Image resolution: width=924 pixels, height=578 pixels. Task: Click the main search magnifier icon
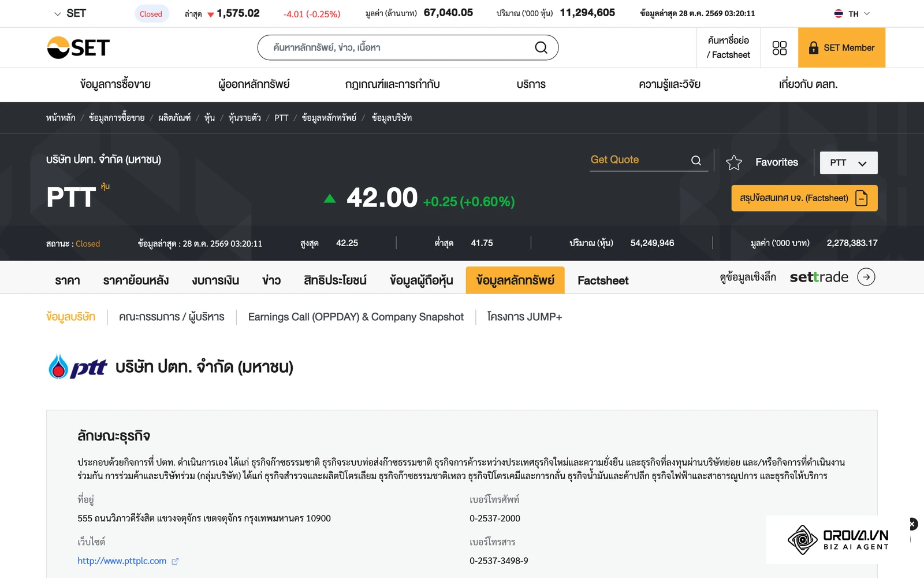pos(541,47)
